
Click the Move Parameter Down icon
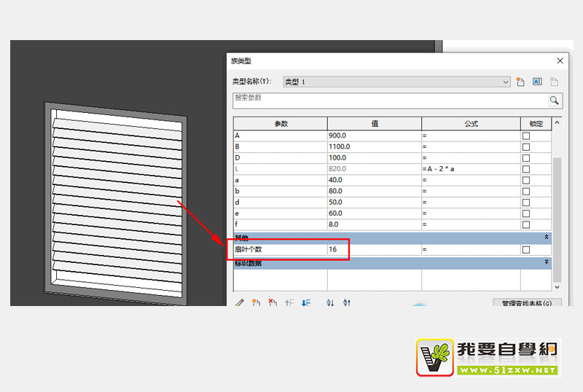click(306, 302)
